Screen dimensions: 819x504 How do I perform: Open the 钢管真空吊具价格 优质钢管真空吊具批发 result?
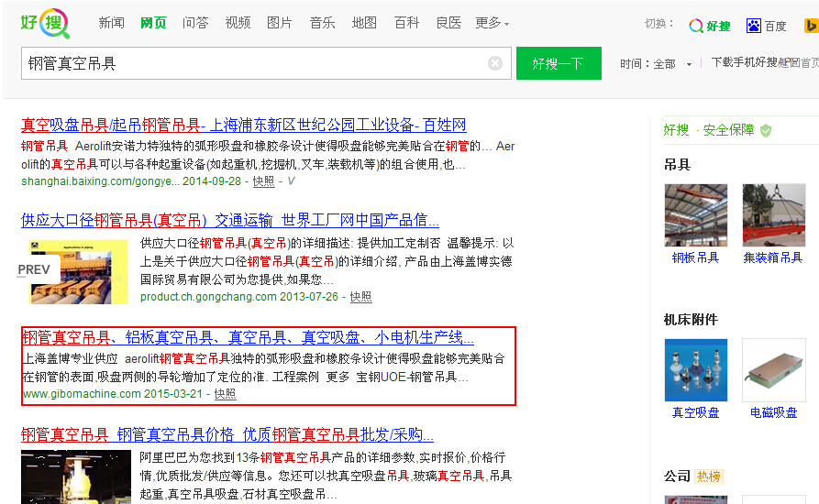(x=227, y=434)
